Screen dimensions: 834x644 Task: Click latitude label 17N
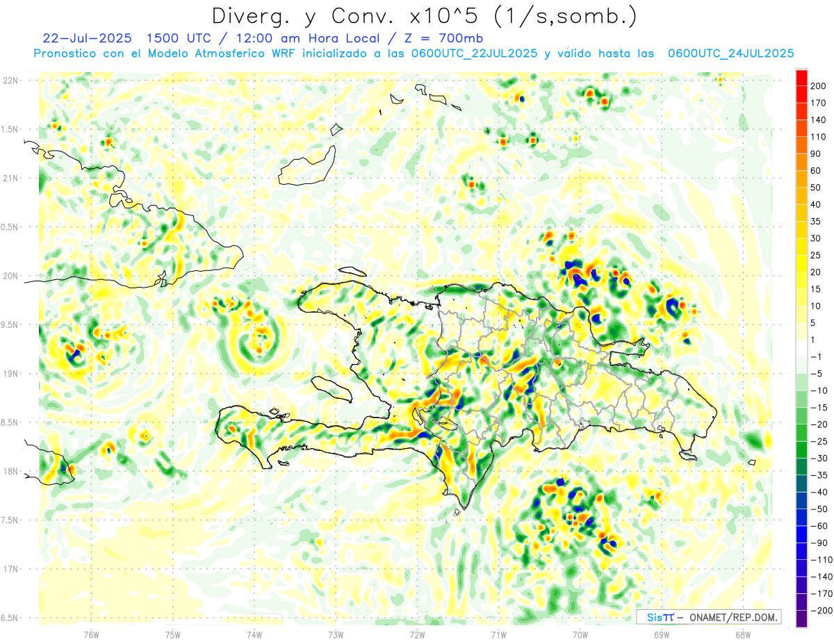[x=10, y=569]
